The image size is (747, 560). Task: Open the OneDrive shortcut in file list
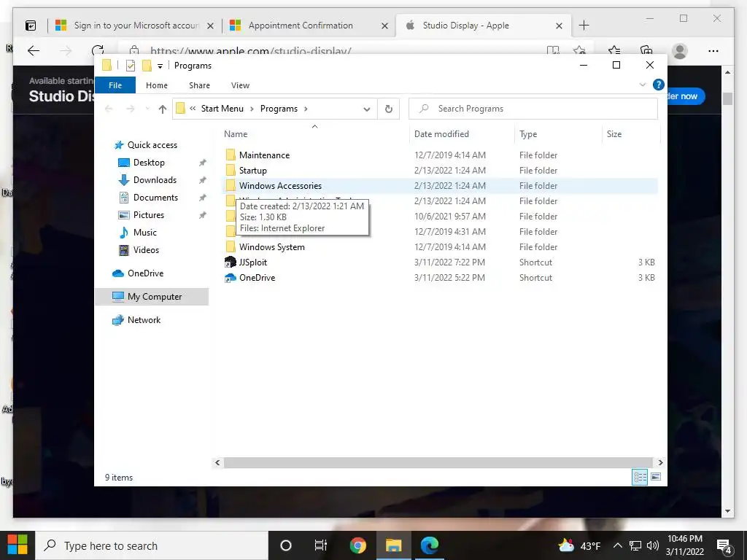(x=257, y=278)
